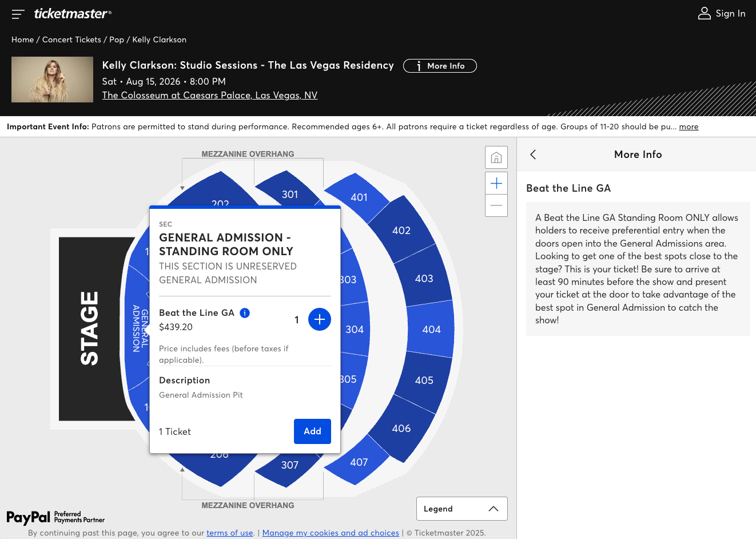The image size is (756, 539).
Task: Open the More Info event button
Action: click(x=440, y=66)
